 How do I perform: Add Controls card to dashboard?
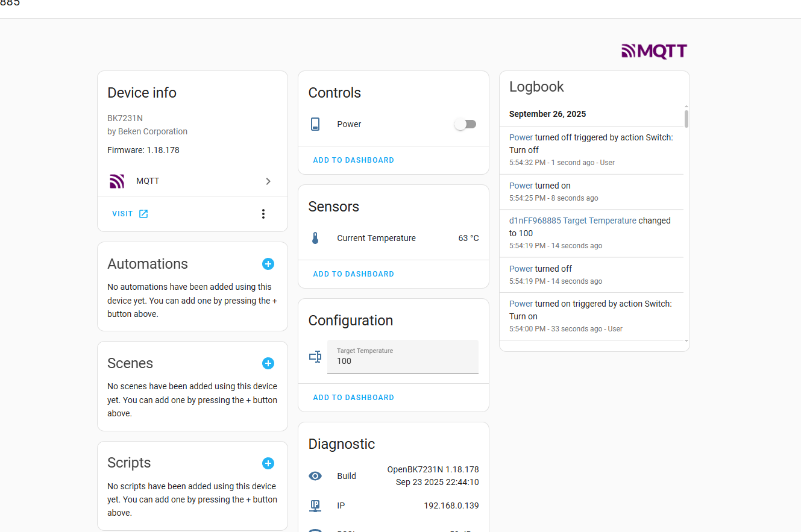tap(353, 160)
